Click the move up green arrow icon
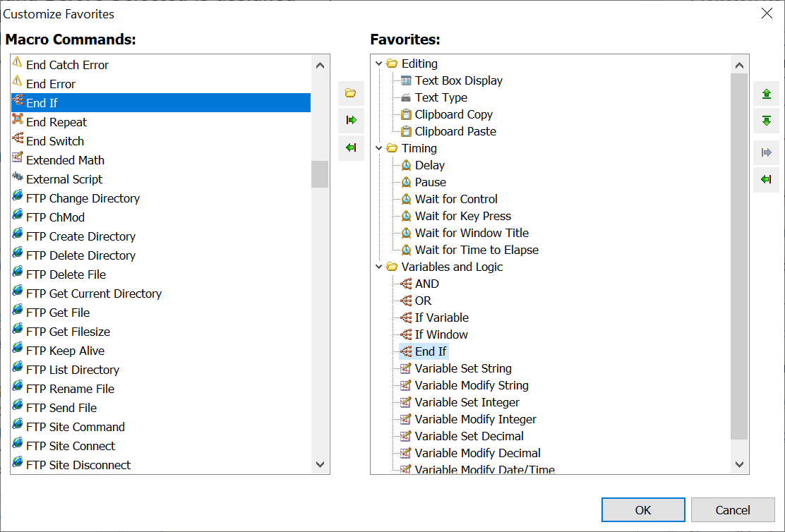This screenshot has width=785, height=532. (766, 94)
